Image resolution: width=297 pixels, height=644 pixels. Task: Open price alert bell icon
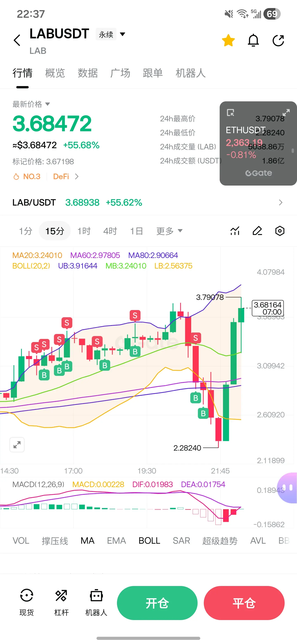coord(253,40)
